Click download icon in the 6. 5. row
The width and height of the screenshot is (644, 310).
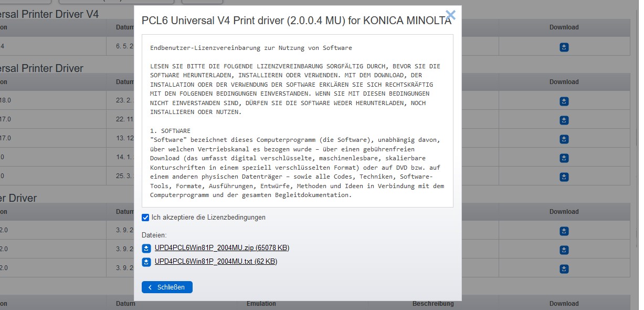tap(564, 47)
